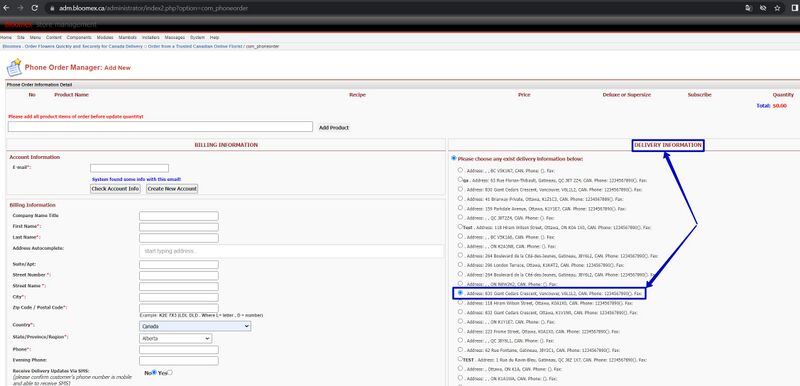Image resolution: width=800 pixels, height=386 pixels.
Task: Click the browser back arrow
Action: click(6, 8)
